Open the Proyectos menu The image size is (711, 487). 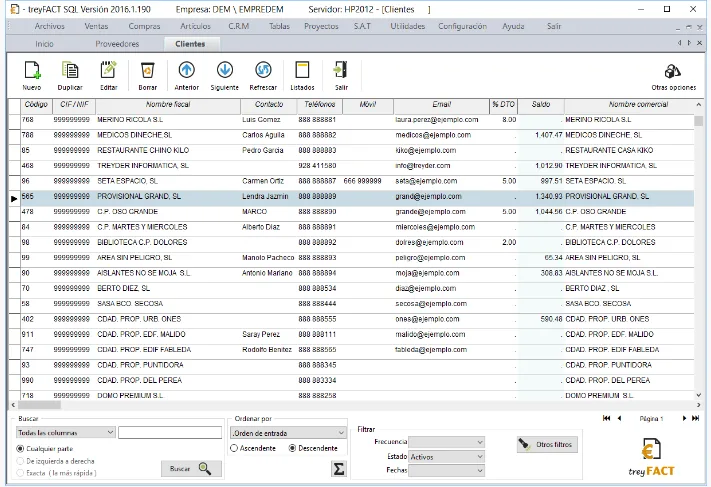pyautogui.click(x=321, y=26)
